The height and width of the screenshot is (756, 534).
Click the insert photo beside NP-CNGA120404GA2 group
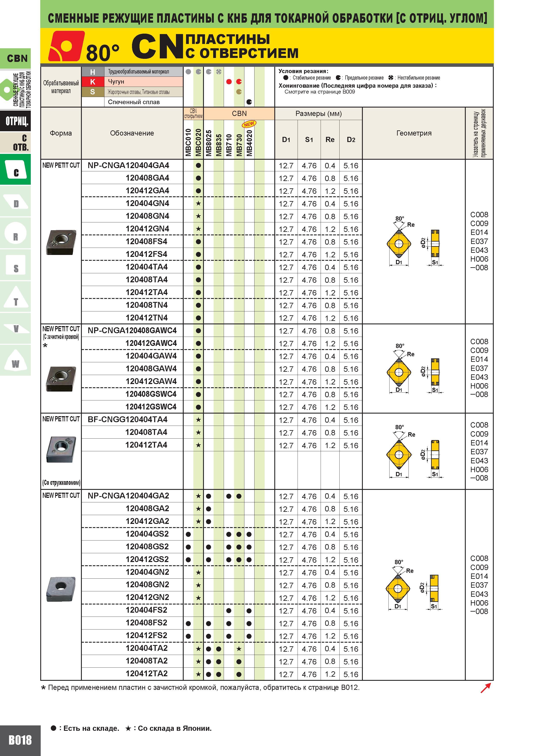point(61,589)
